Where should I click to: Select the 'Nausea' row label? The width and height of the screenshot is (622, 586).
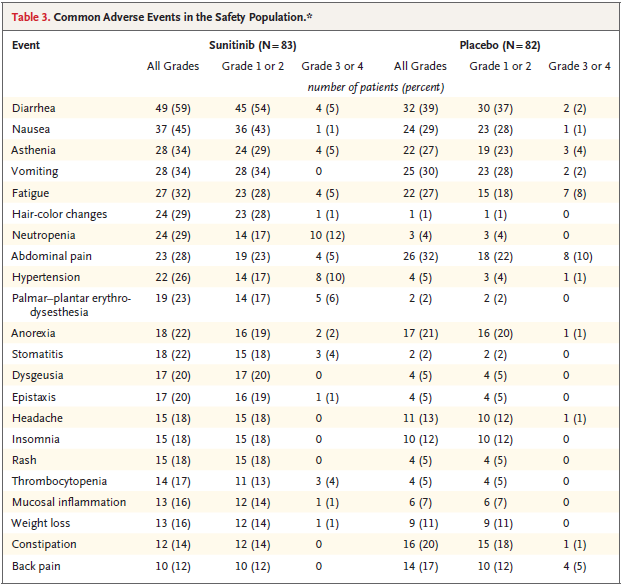[31, 129]
